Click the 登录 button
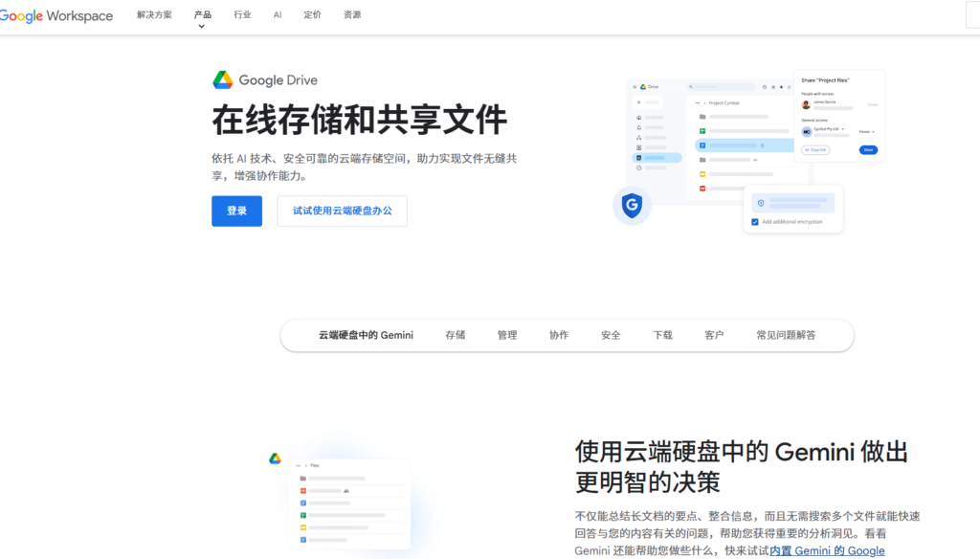Screen dimensions: 980x559 [236, 211]
